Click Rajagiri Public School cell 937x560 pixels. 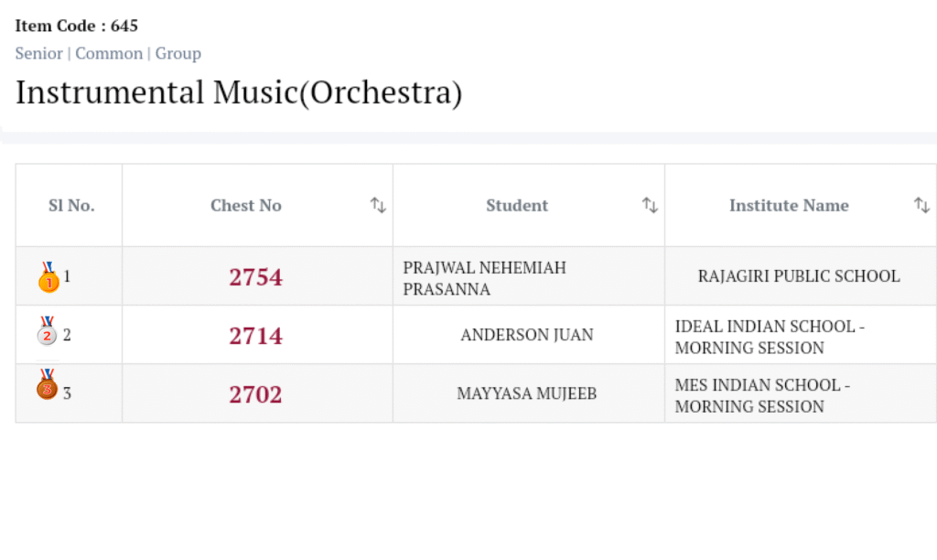(x=799, y=276)
